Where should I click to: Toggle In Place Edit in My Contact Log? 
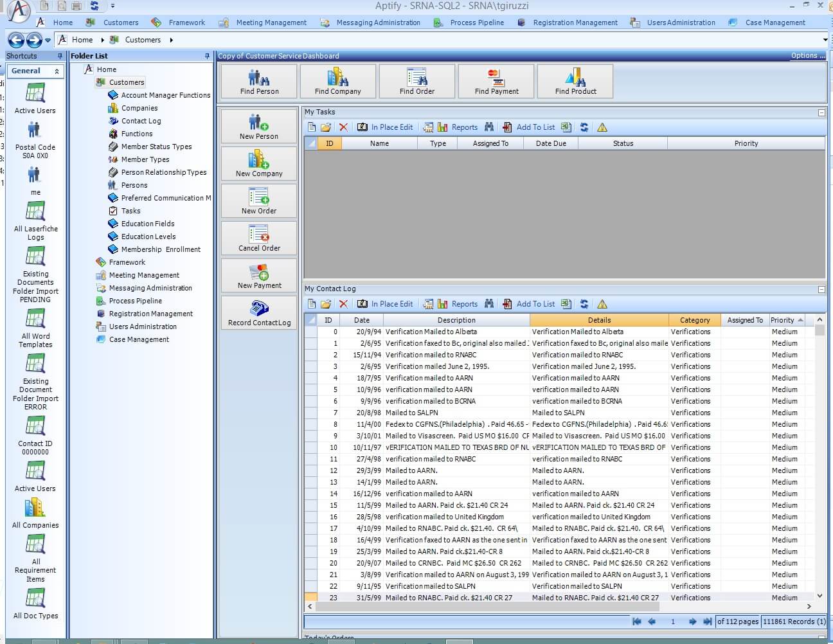click(x=385, y=304)
